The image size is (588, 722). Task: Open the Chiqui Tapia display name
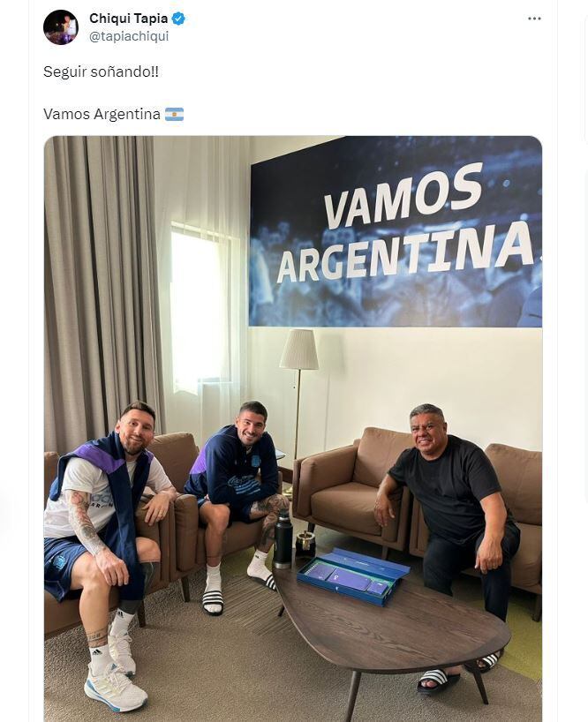[x=129, y=19]
